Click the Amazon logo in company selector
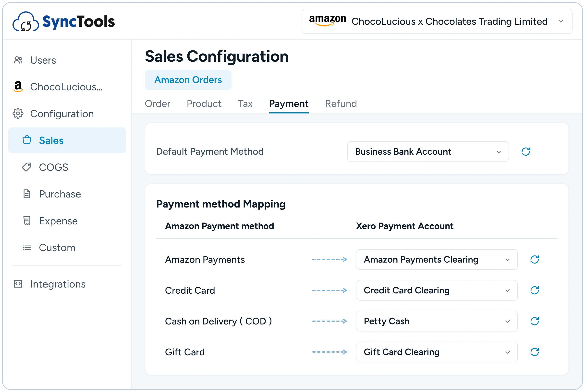The width and height of the screenshot is (585, 392). (327, 21)
